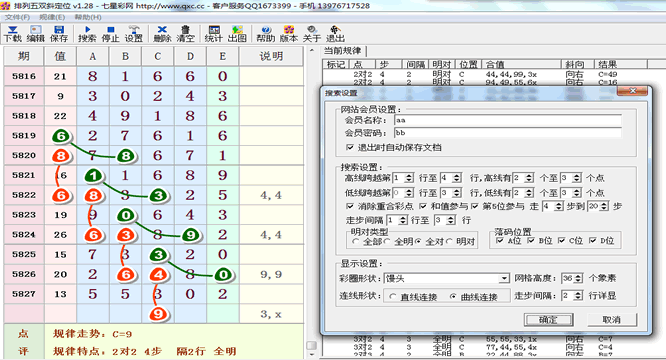The image size is (666, 360).
Task: Adjust 走步间隔 spinner in display settings
Action: coord(572,295)
